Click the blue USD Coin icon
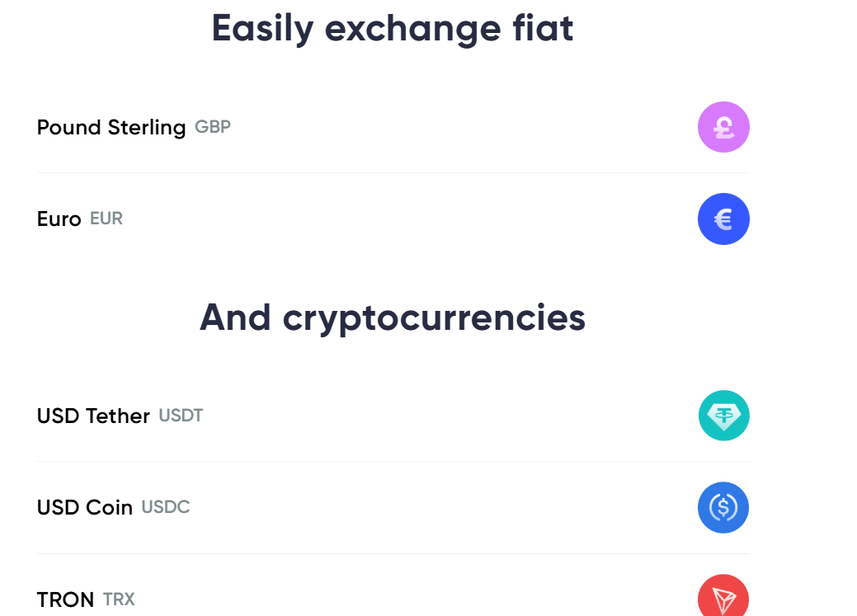Screen dimensions: 857x616 point(723,507)
